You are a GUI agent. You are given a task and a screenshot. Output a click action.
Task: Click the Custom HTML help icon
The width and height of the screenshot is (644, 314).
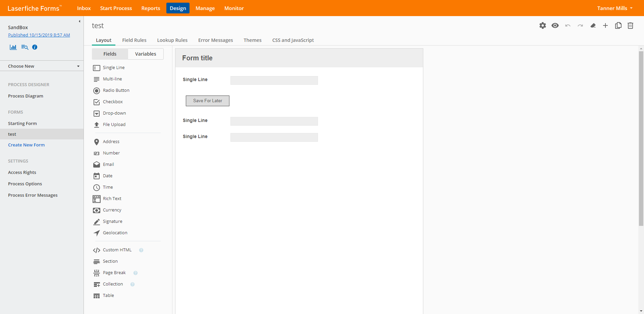coord(141,250)
